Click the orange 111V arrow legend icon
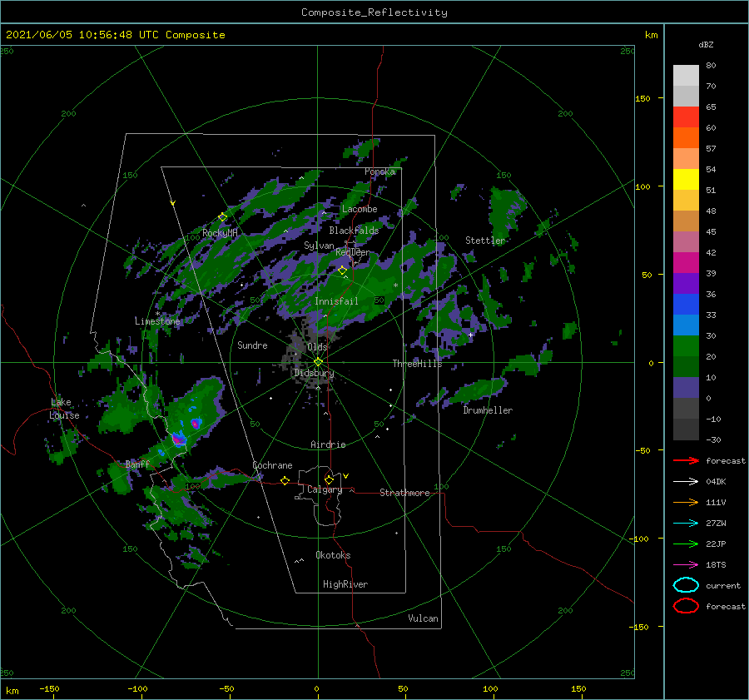Viewport: 749px width, 700px height. point(686,502)
